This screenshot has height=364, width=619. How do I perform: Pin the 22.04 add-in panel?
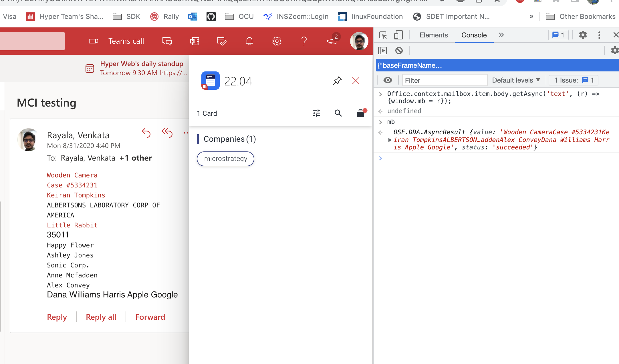(x=337, y=81)
